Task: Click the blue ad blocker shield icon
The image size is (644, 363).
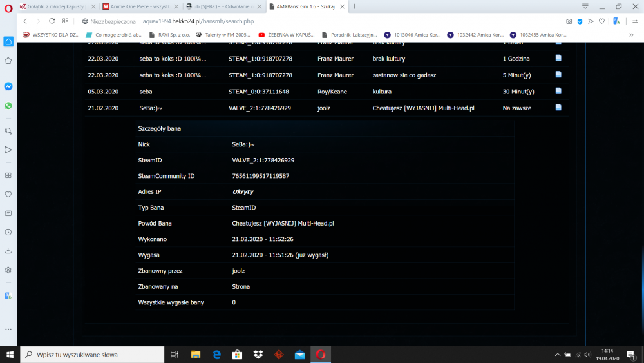Action: (580, 21)
